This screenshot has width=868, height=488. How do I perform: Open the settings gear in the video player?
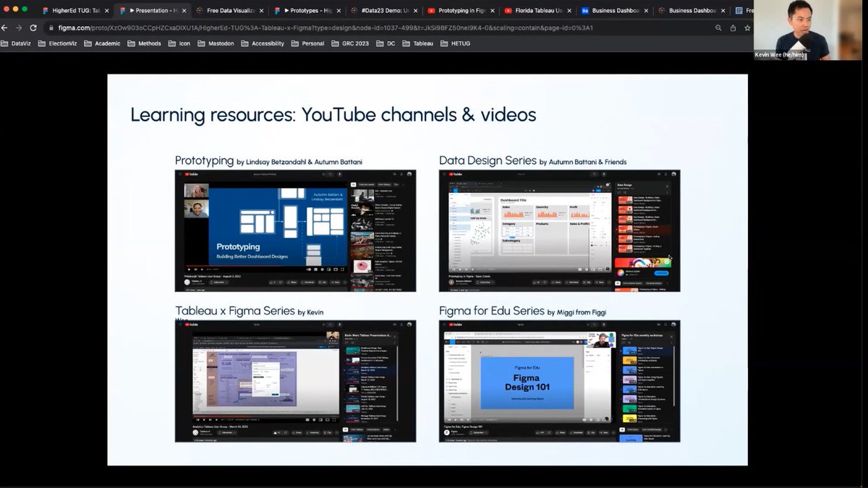pos(323,269)
